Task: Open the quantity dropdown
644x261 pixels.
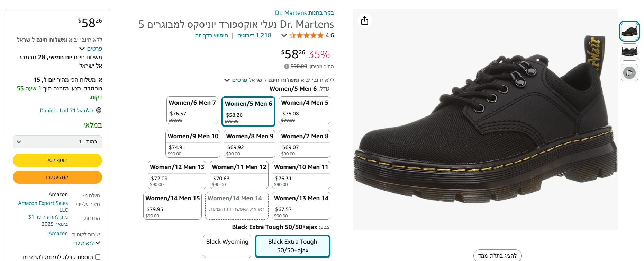Action: [57, 142]
